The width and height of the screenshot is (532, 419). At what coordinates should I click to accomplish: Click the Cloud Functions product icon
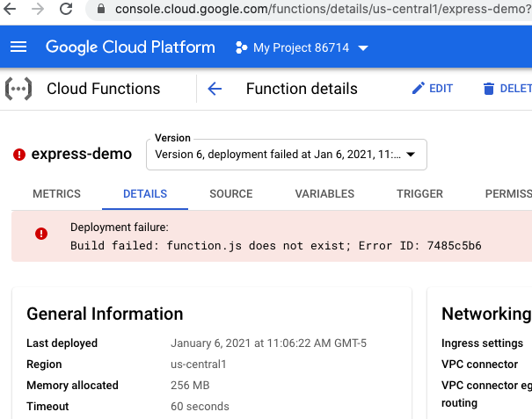coord(18,89)
